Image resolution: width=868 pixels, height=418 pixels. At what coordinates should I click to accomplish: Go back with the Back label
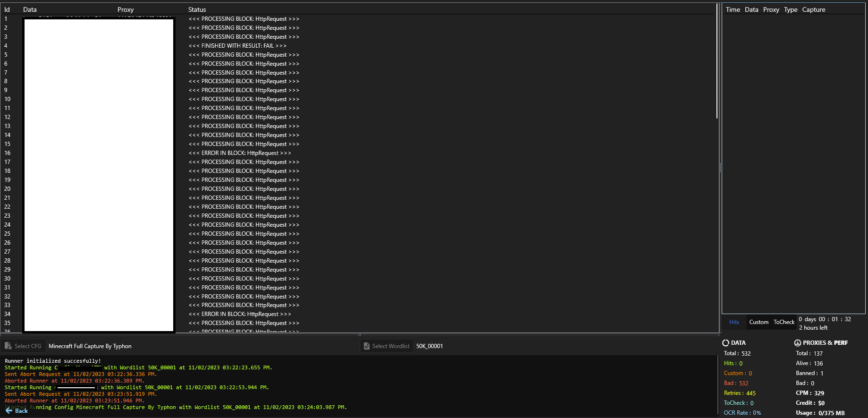21,411
